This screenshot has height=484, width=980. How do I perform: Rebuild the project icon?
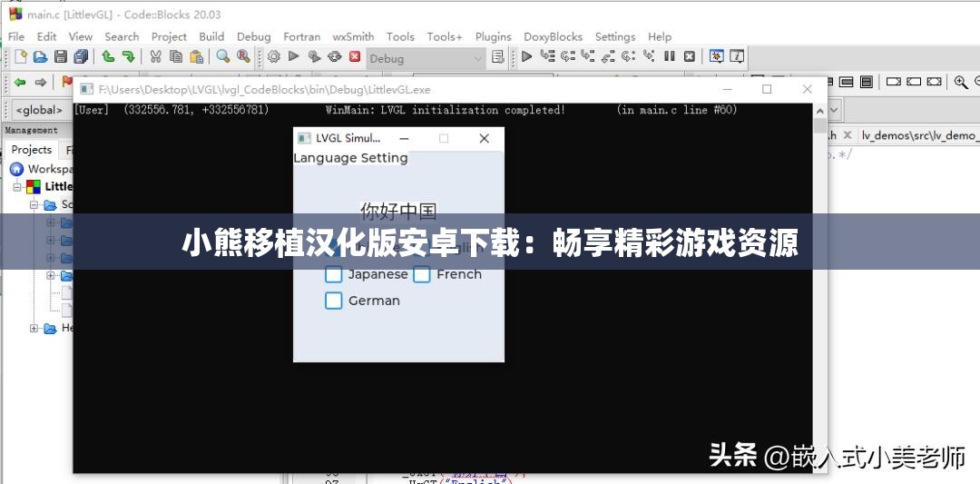point(334,57)
